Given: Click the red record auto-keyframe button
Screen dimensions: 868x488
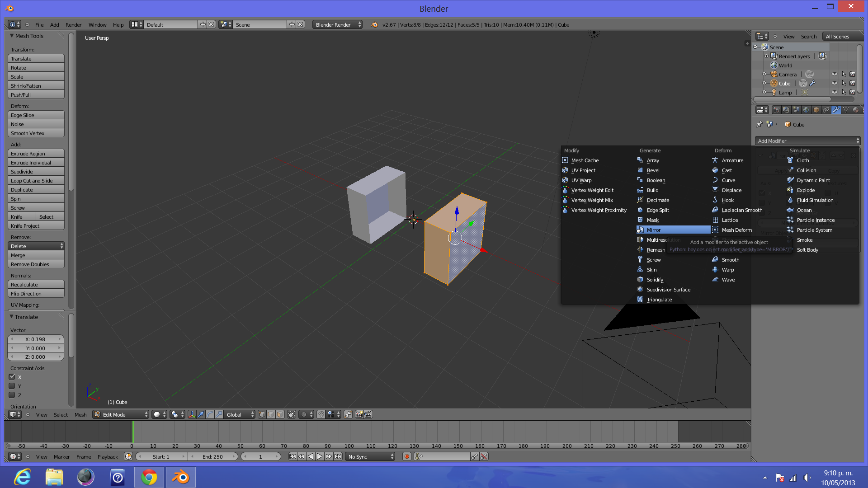Looking at the screenshot, I should click(407, 456).
